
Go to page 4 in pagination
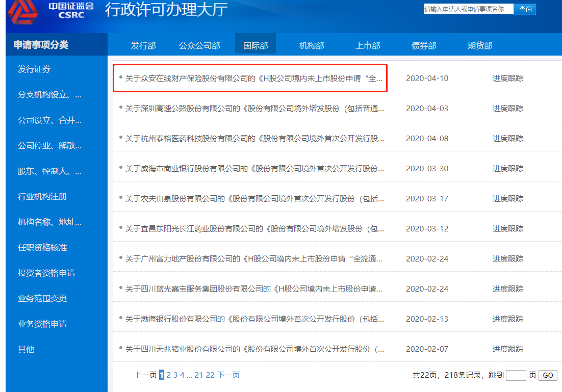(182, 375)
